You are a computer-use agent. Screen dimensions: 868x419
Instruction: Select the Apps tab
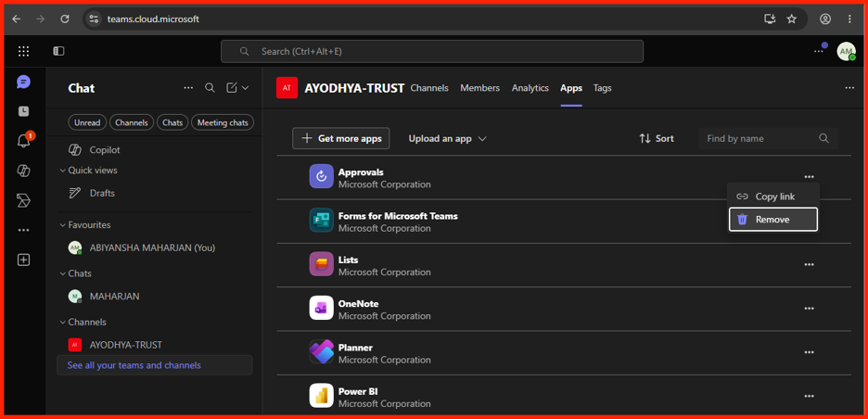click(x=571, y=88)
